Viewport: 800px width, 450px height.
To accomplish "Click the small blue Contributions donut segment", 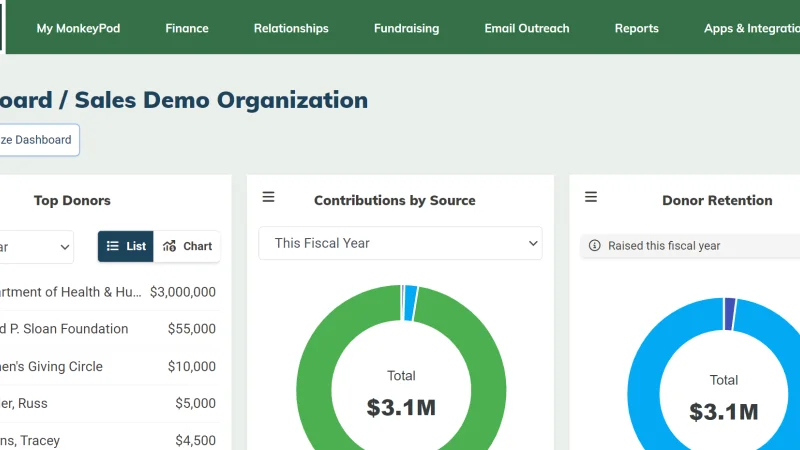I will (x=411, y=303).
